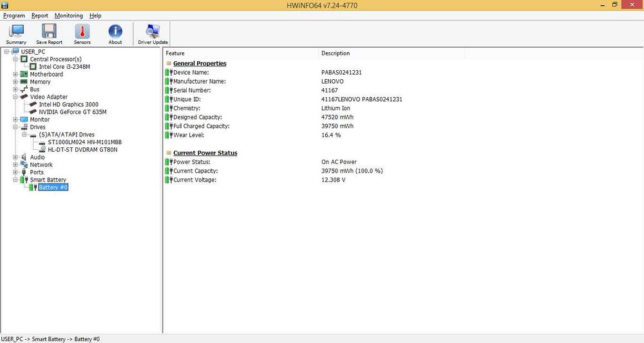The width and height of the screenshot is (644, 343).
Task: Collapse the Central Processor(s) node
Action: pos(15,59)
